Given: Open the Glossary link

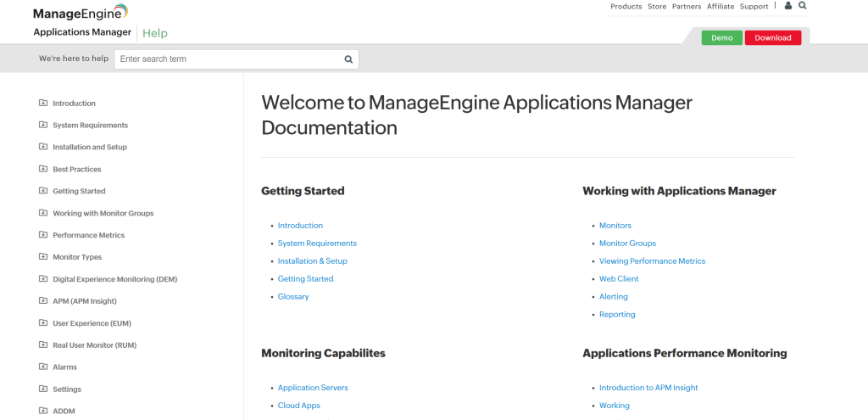Looking at the screenshot, I should coord(293,296).
